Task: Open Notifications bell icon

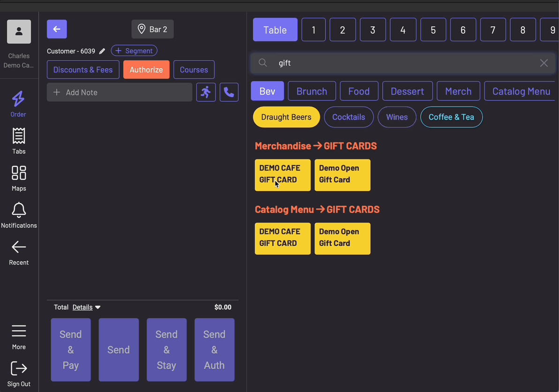Action: [19, 211]
